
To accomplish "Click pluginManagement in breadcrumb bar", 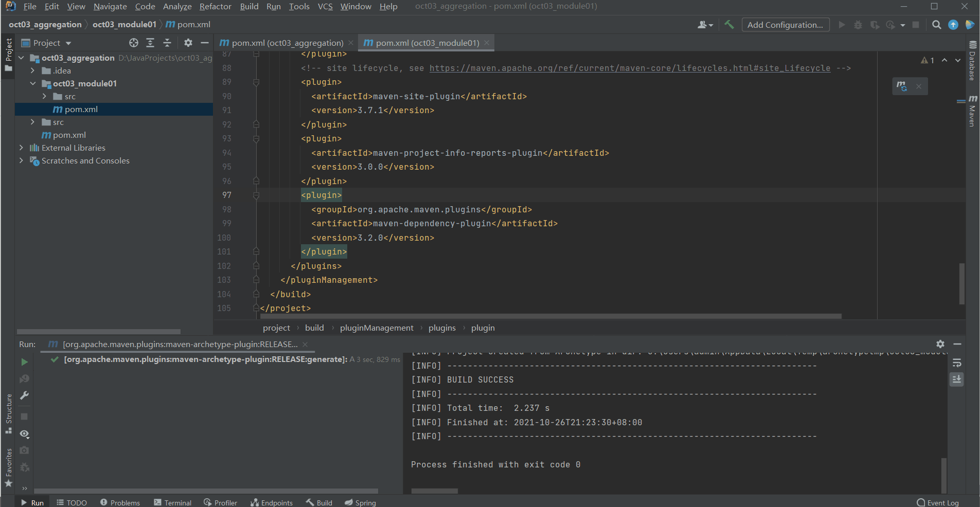I will [377, 328].
